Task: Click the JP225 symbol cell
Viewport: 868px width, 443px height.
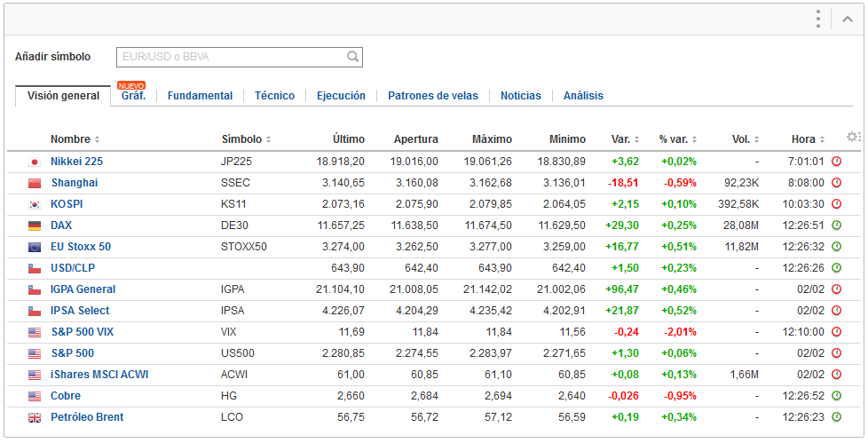Action: 236,162
